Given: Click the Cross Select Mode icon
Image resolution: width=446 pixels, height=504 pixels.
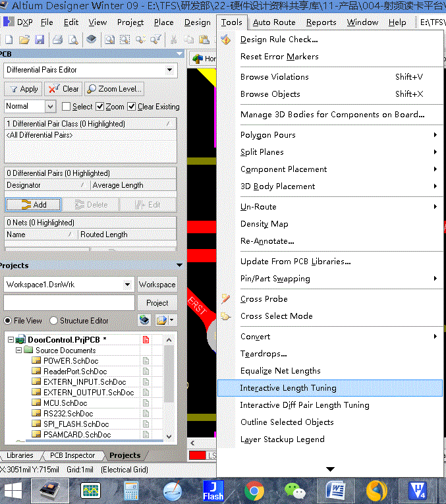Looking at the screenshot, I should (x=225, y=316).
